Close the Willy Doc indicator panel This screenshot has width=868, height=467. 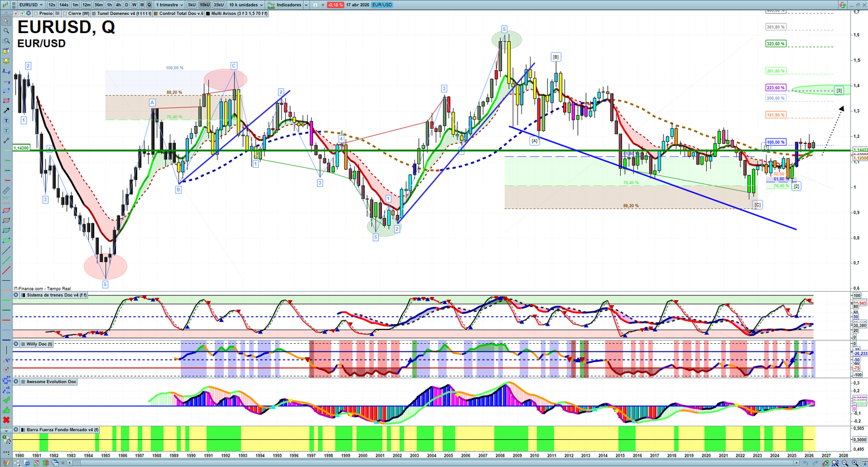tap(16, 344)
